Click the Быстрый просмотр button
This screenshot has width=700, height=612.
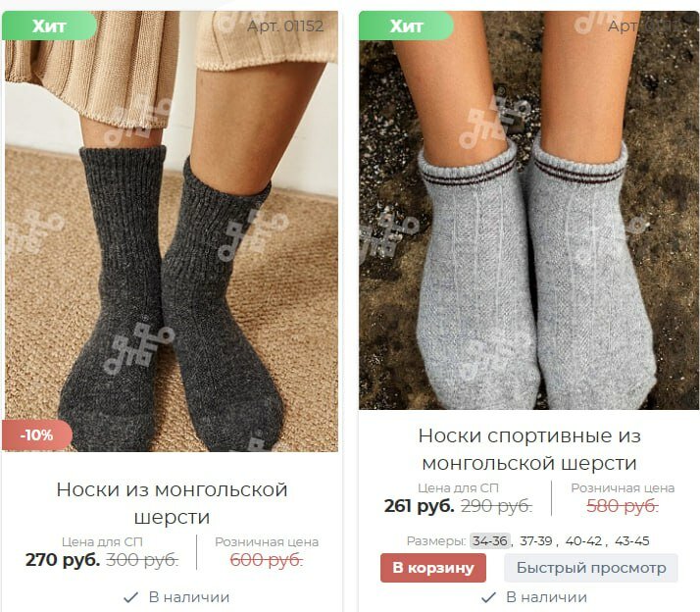(x=591, y=568)
